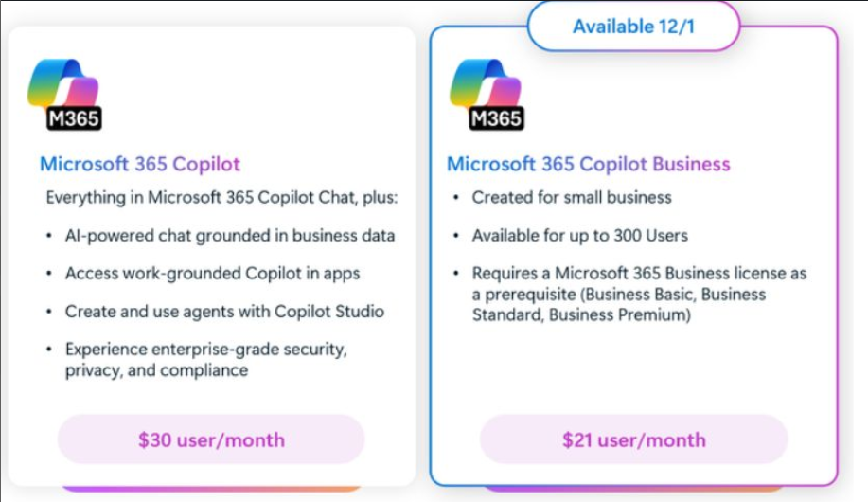Click the 'Business Standard, Business Premium)' text line
This screenshot has width=868, height=502.
coord(581,314)
